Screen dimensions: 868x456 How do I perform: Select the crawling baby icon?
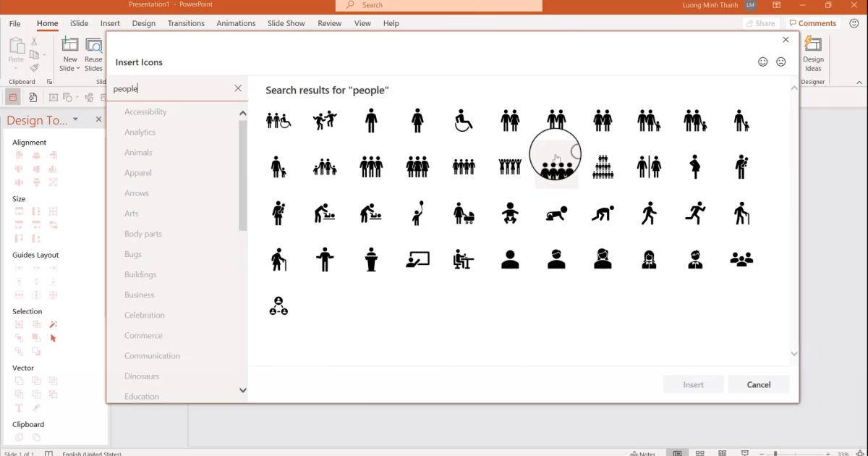(x=556, y=212)
